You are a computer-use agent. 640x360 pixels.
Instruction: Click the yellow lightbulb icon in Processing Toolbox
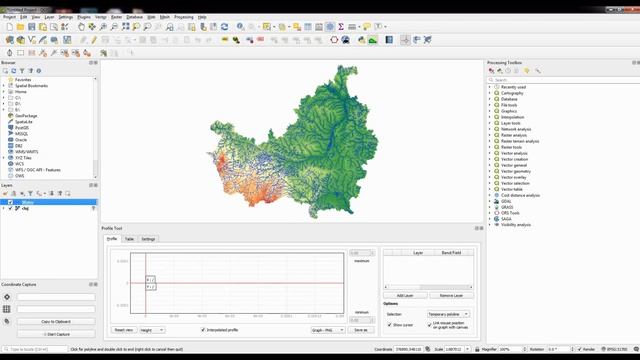(x=527, y=71)
